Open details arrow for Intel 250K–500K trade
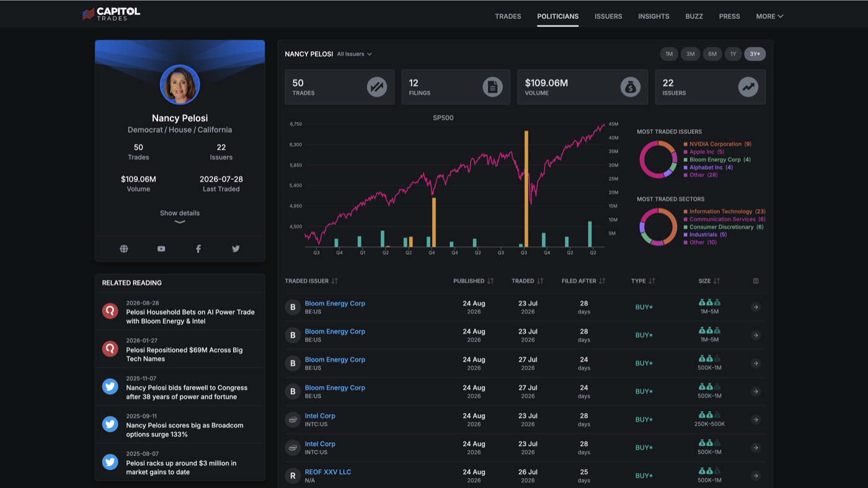 click(x=756, y=420)
